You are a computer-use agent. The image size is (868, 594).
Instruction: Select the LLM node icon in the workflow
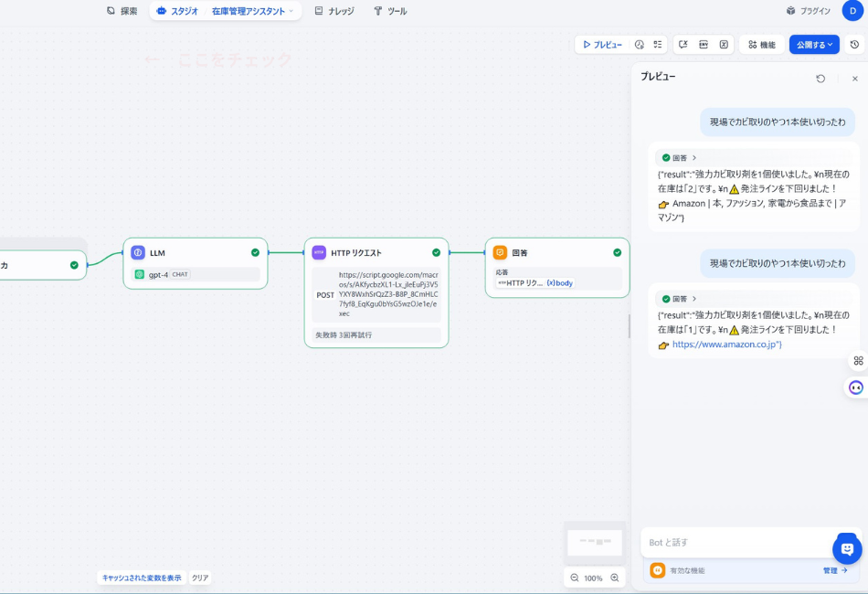coord(138,253)
